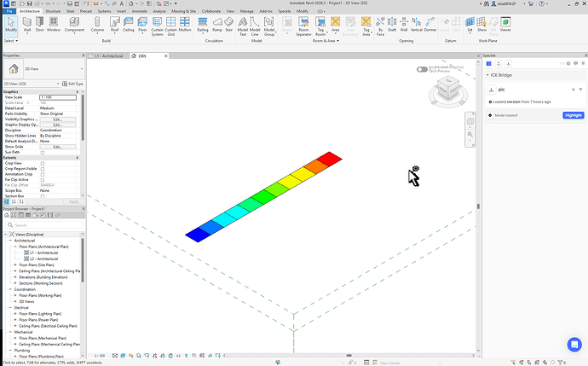This screenshot has height=366, width=588.
Task: Select the Column tool
Action: tap(97, 25)
